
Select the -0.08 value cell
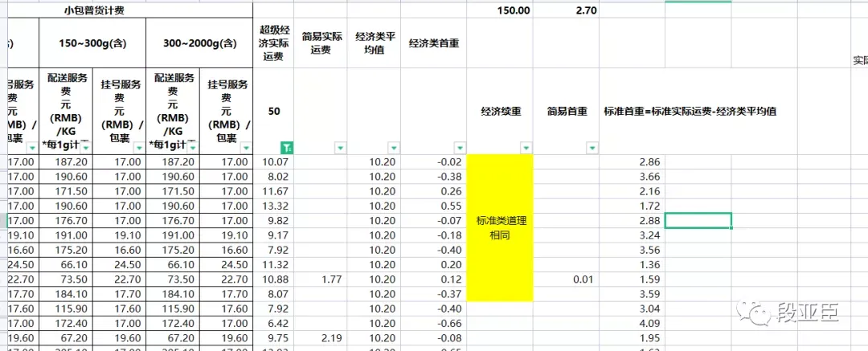[434, 337]
